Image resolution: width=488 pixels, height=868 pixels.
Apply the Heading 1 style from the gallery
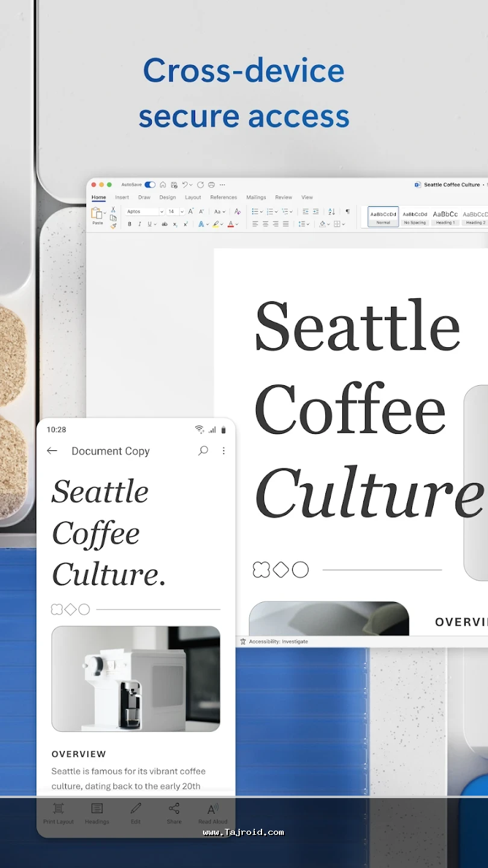[x=445, y=216]
